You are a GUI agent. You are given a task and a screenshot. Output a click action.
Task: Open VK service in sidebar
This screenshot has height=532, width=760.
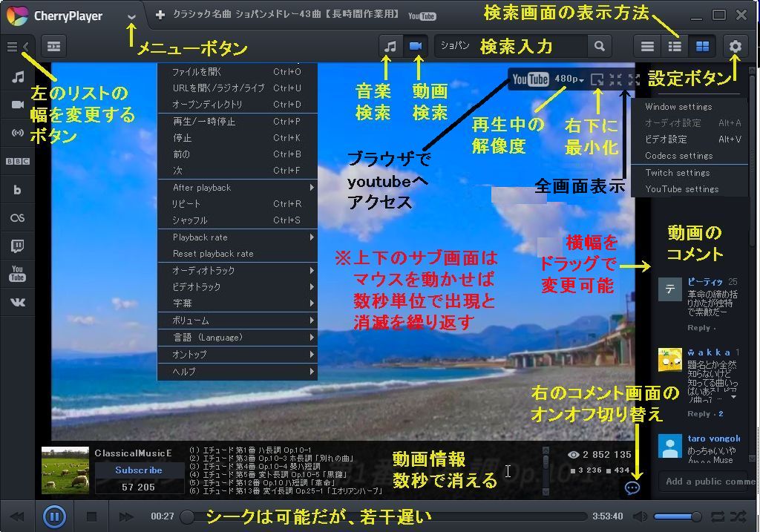(18, 302)
